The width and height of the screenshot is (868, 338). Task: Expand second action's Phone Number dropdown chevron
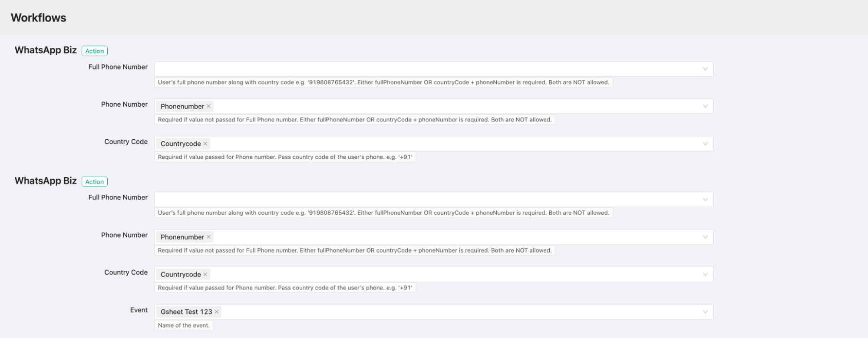705,237
